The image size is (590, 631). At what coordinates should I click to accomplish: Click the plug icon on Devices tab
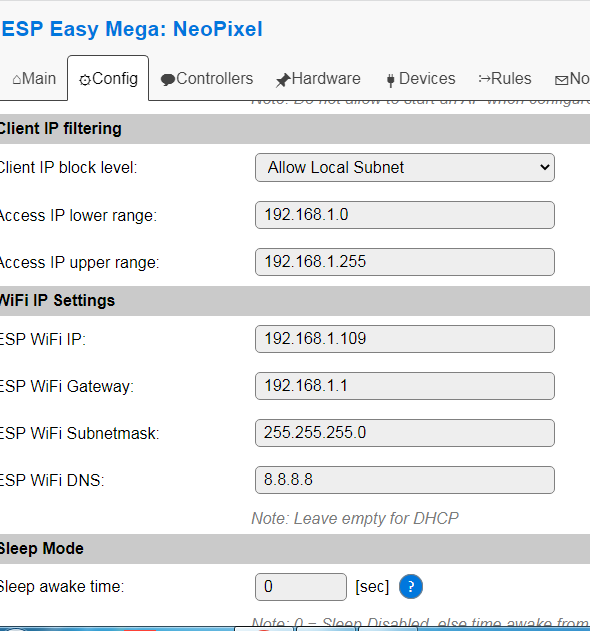coord(390,80)
